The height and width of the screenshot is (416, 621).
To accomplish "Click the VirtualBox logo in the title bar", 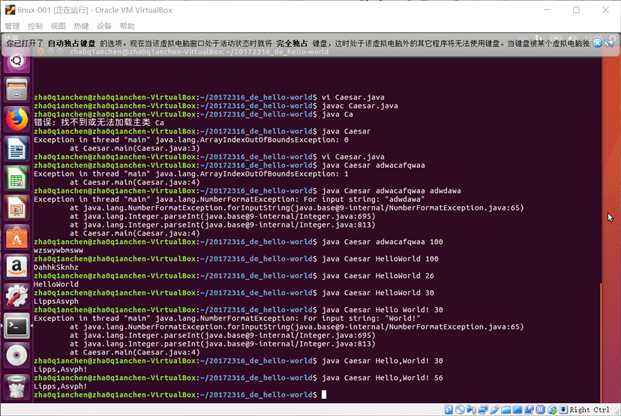I will tap(10, 10).
